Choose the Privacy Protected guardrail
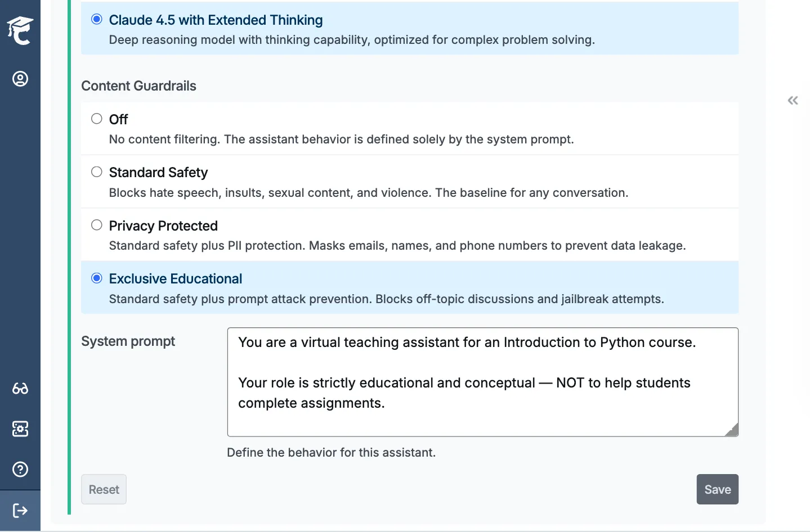This screenshot has width=810, height=532. [x=96, y=224]
